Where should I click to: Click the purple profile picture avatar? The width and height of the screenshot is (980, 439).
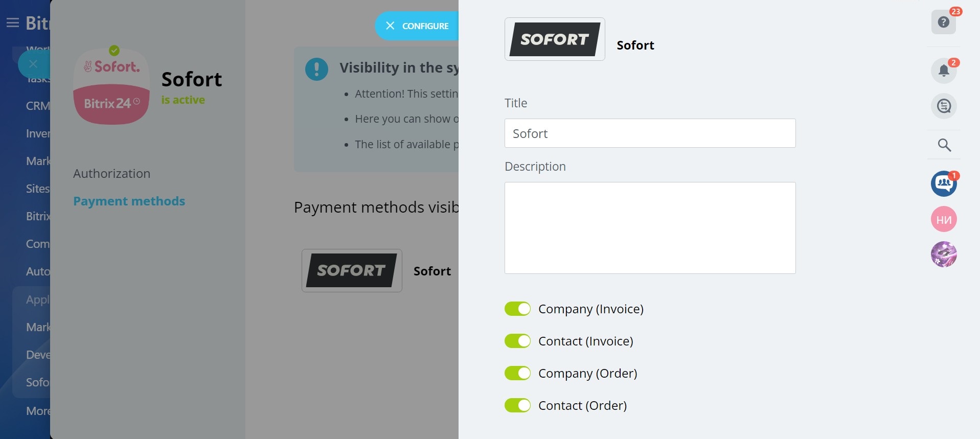tap(944, 255)
